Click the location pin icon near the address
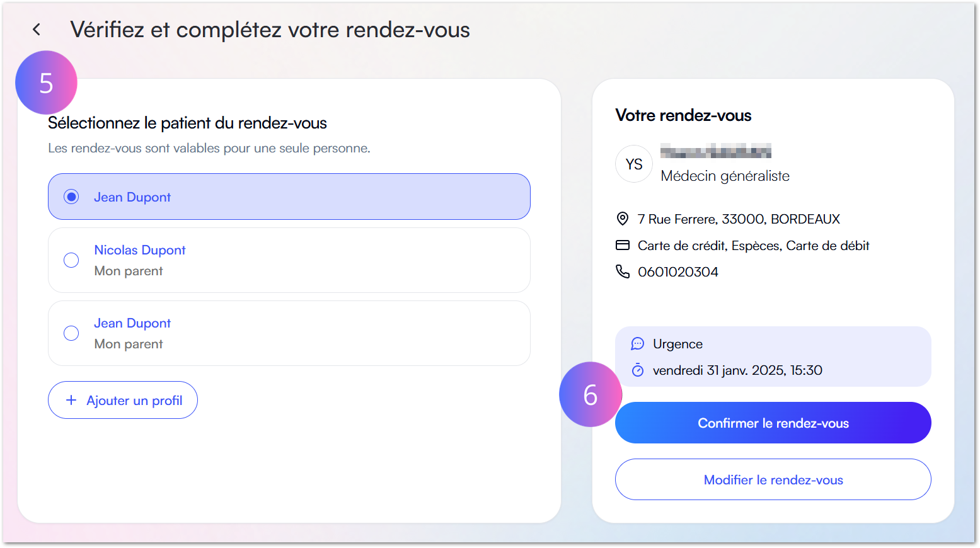The image size is (980, 548). [623, 219]
